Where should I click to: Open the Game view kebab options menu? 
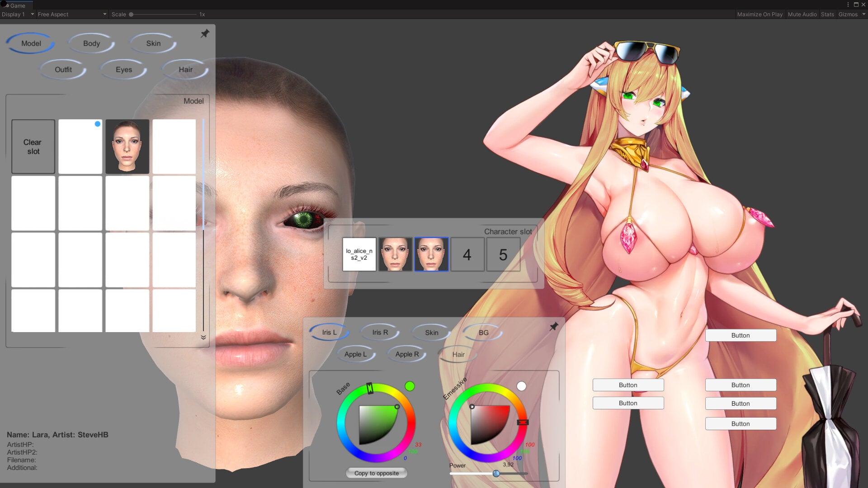coord(848,5)
